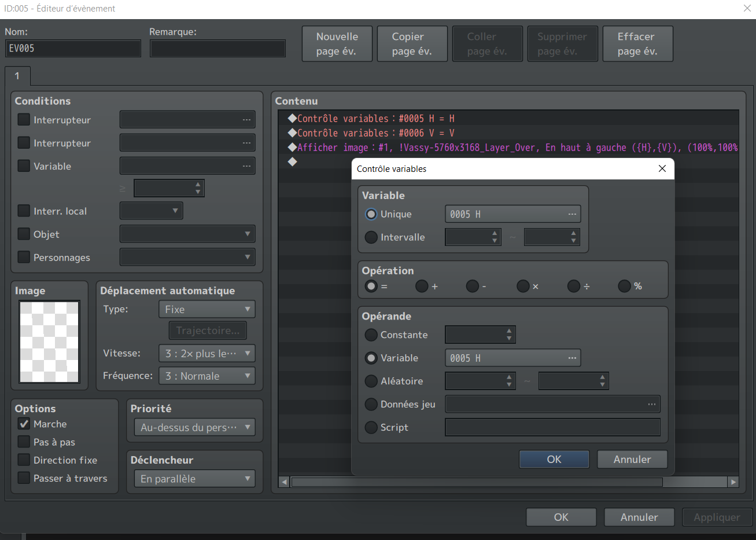Click the right arrow of the horizontal scrollbar

tap(733, 482)
